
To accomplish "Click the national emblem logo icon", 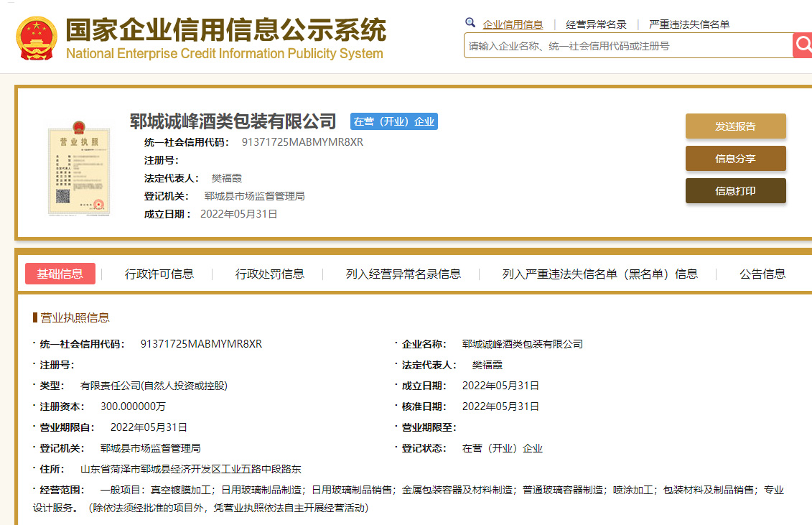I will (36, 38).
